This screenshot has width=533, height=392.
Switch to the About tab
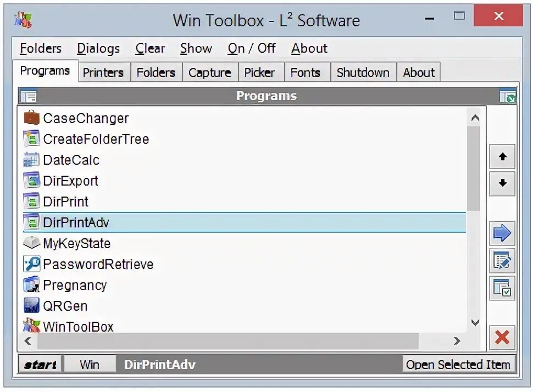pyautogui.click(x=419, y=72)
